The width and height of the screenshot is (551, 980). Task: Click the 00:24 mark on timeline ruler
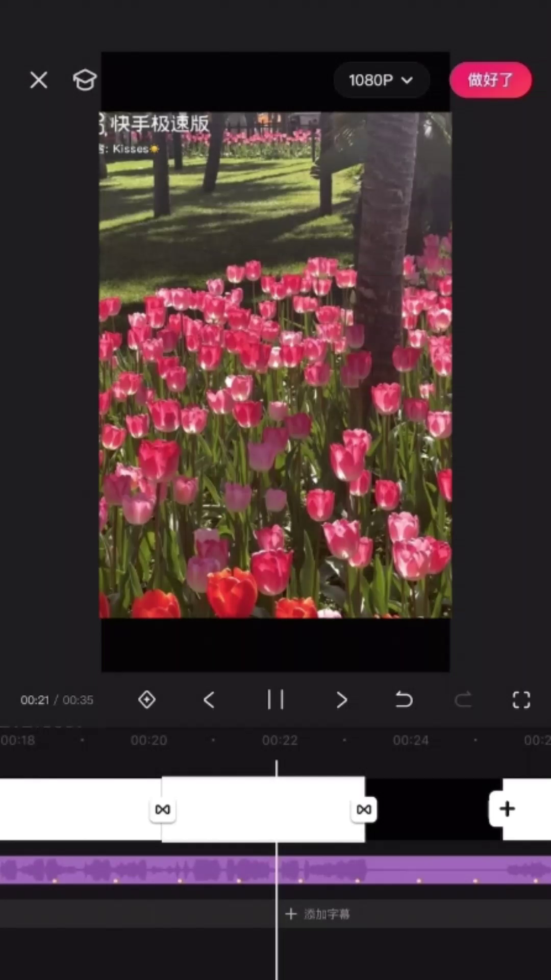pos(411,740)
